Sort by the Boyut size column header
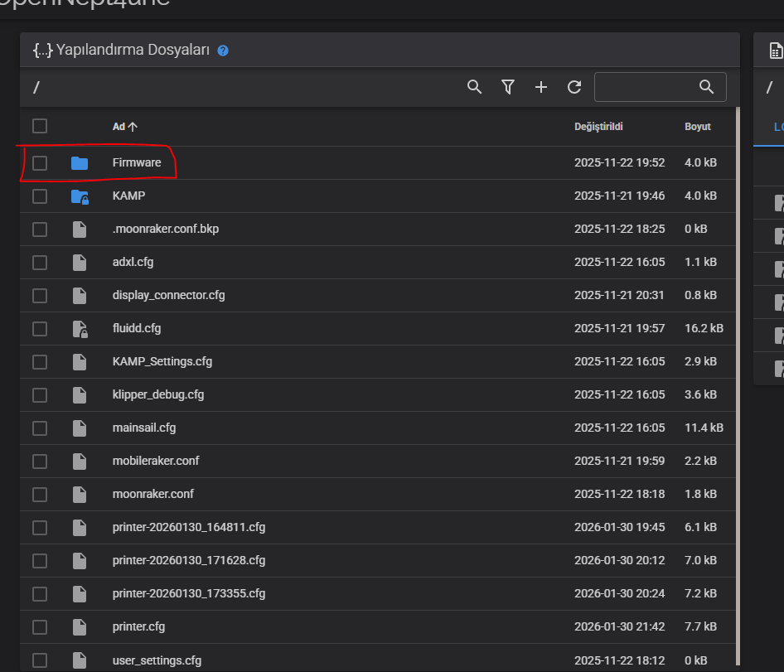 [x=698, y=127]
